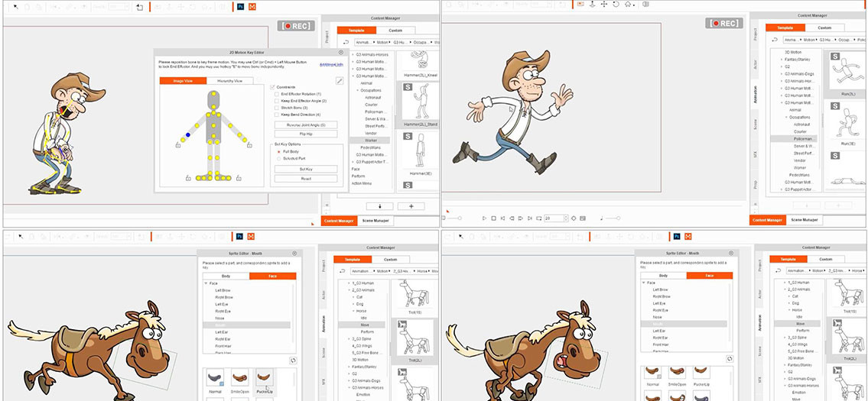The image size is (868, 401).
Task: Click the Reset button in 2D Motion Key Editor
Action: pyautogui.click(x=306, y=179)
